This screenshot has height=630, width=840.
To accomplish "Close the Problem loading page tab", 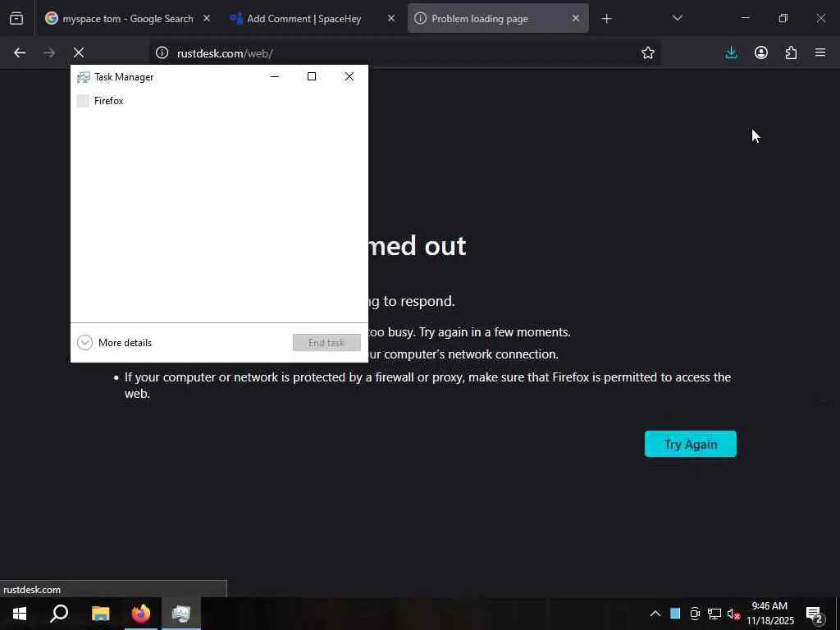I will [x=575, y=19].
